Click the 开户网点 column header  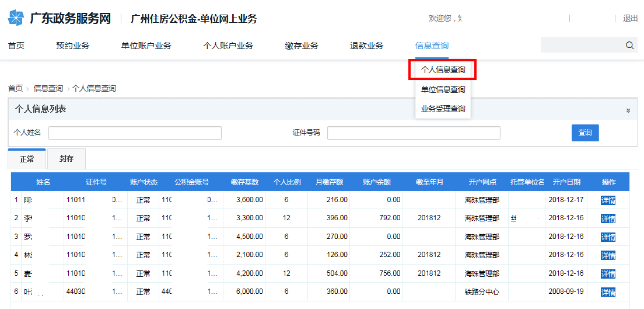(482, 182)
